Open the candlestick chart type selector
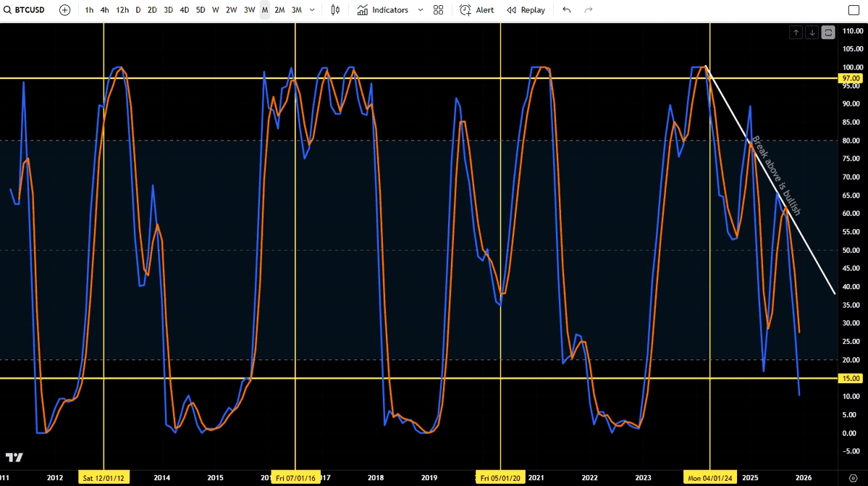The image size is (868, 486). pos(335,10)
